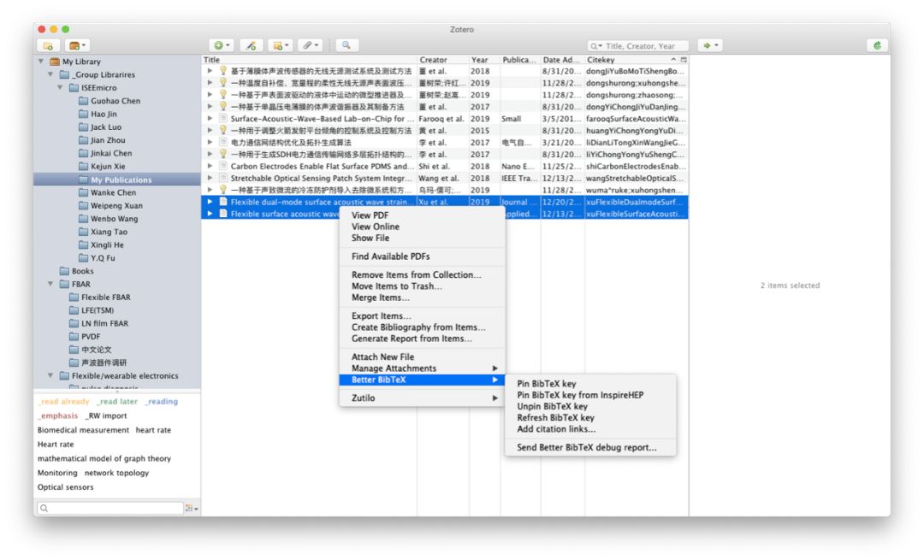Viewport: 924px width, 560px height.
Task: Expand the Stretchable Optical Sensing Patch item
Action: tap(210, 178)
